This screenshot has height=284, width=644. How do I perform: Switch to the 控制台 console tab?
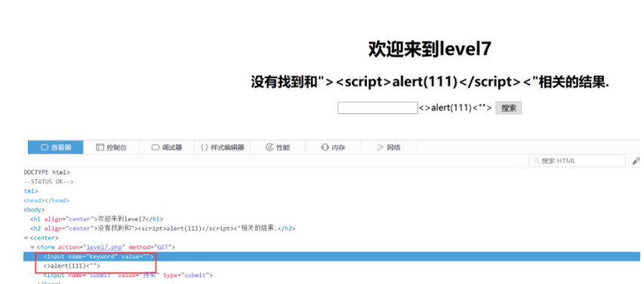click(111, 147)
